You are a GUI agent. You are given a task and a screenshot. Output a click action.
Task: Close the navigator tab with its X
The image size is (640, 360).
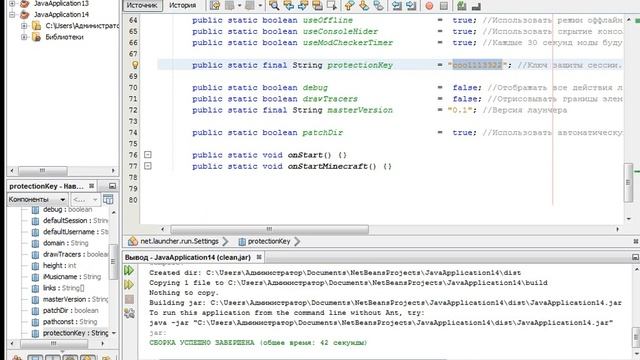(91, 186)
